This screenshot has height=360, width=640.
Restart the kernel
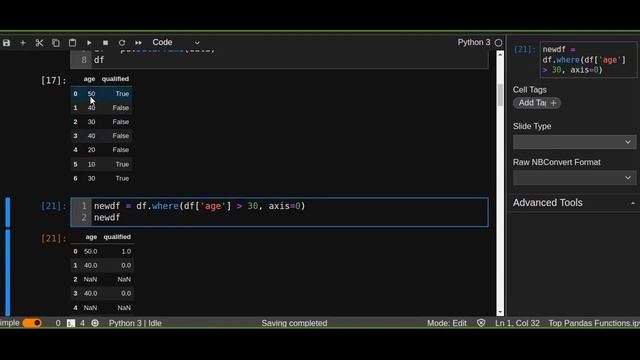pos(122,42)
